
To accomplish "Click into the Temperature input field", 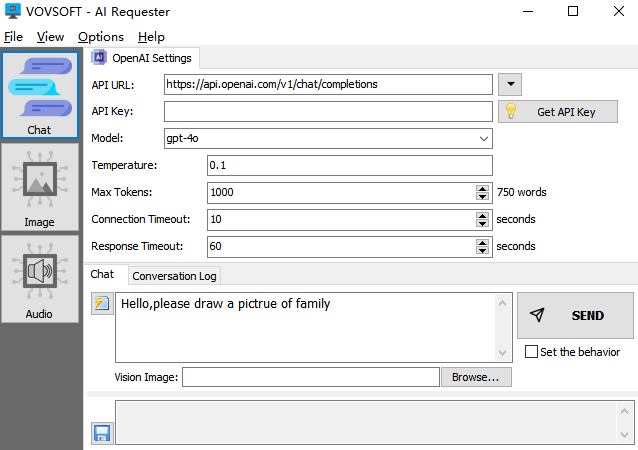I will (349, 165).
